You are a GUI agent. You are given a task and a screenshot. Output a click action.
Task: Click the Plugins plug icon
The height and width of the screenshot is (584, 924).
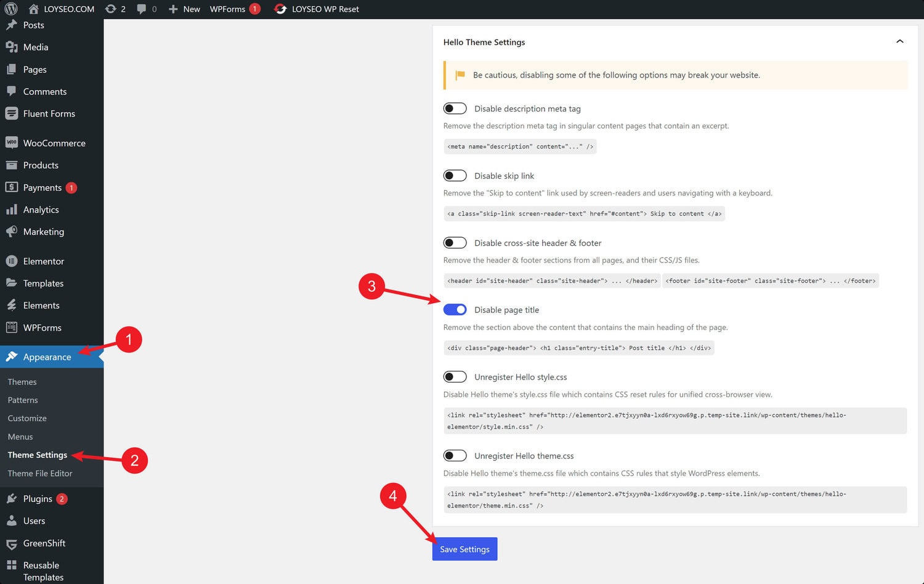pyautogui.click(x=12, y=498)
